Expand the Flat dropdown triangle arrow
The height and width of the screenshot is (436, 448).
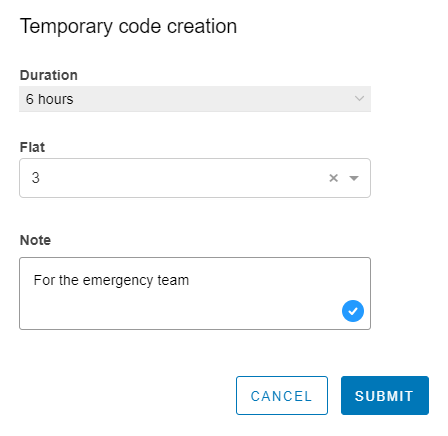coord(354,178)
